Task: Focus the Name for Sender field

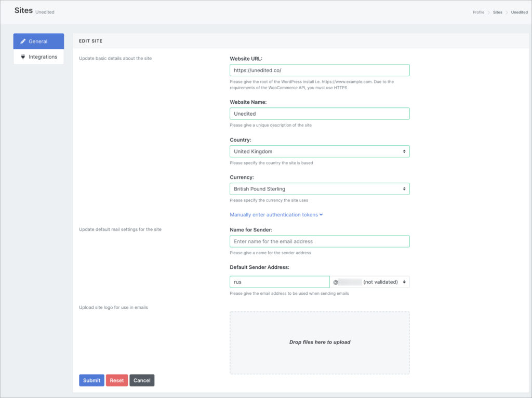Action: (319, 241)
